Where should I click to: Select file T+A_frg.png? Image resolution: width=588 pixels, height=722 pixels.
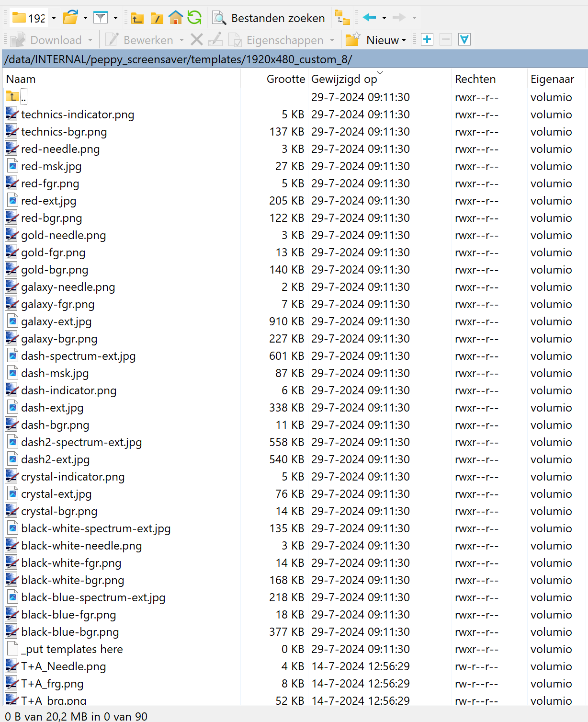(x=52, y=684)
